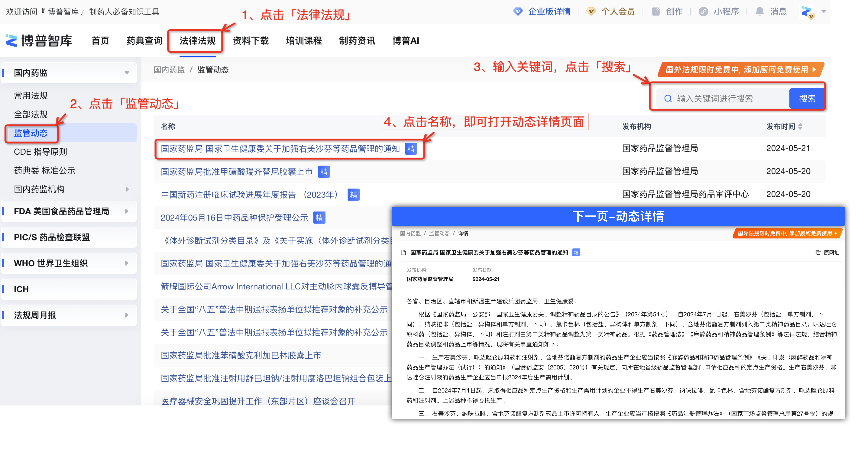Open the 小程序 mini-program icon
The image size is (868, 452).
[703, 12]
